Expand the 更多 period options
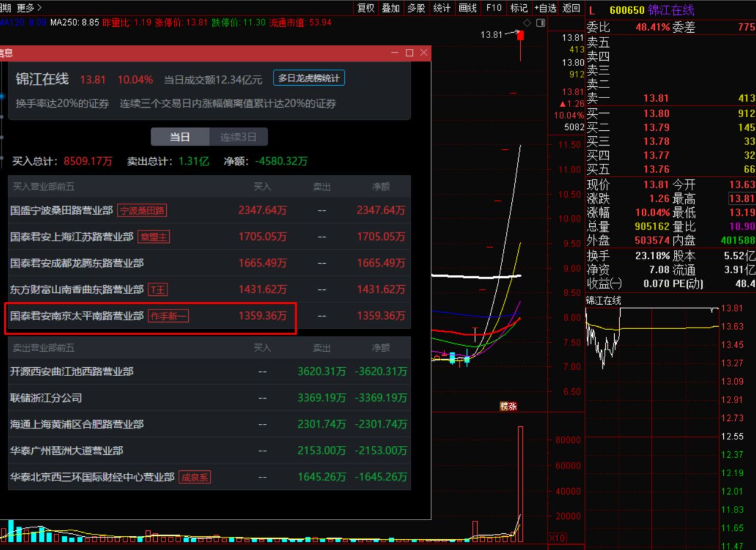 pos(29,8)
